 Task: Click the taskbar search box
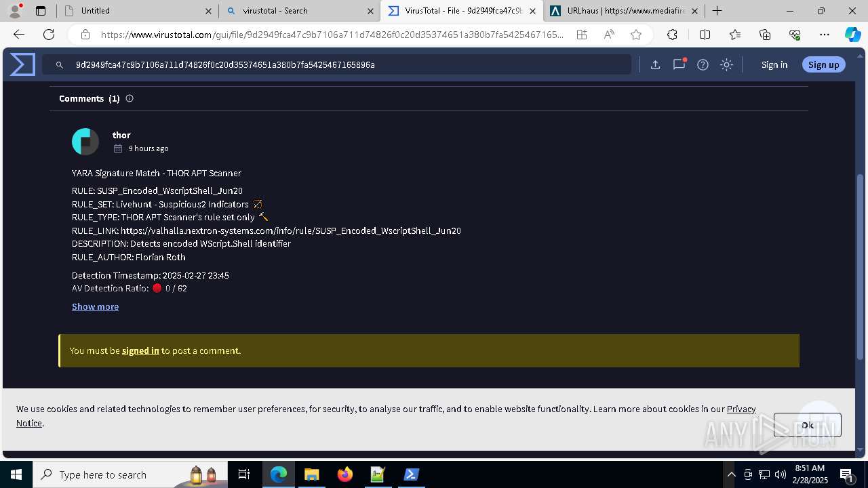tap(130, 474)
